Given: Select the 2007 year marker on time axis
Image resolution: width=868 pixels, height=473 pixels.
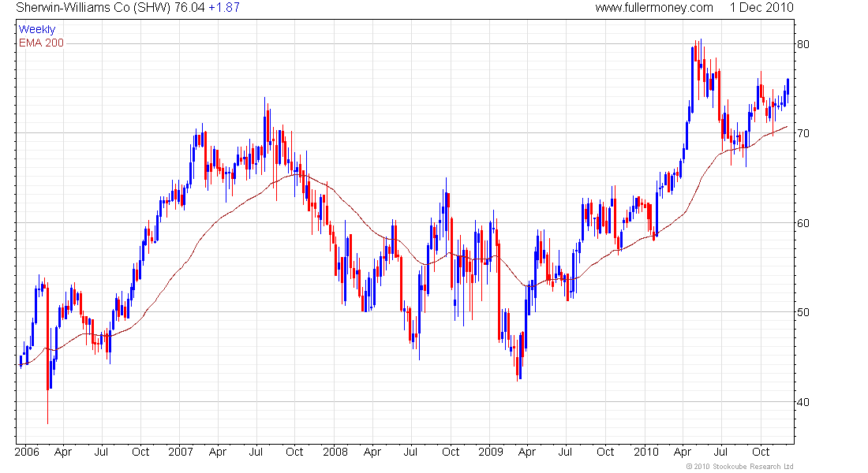Looking at the screenshot, I should (181, 453).
